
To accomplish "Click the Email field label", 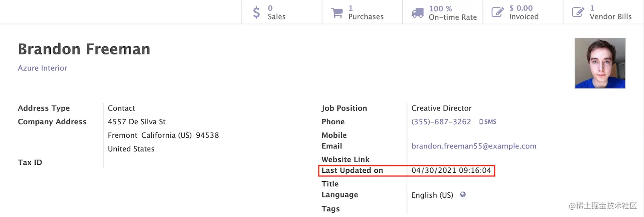I will (332, 146).
